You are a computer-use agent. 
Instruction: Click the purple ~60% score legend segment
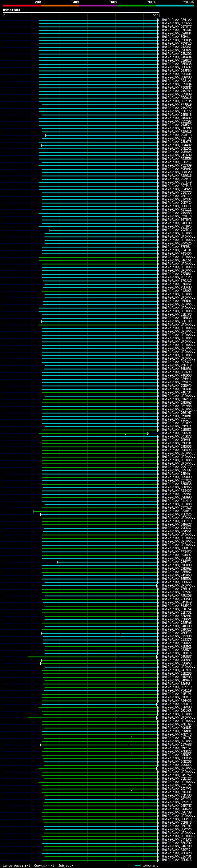[99, 6]
